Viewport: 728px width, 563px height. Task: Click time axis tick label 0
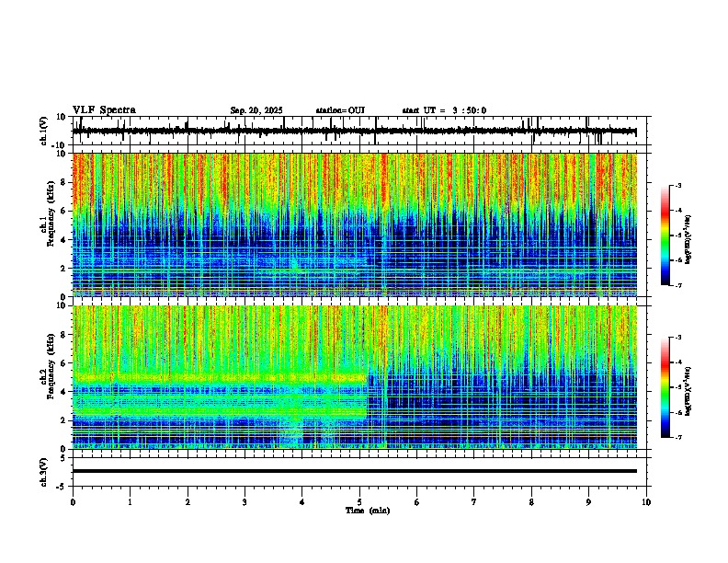(73, 502)
